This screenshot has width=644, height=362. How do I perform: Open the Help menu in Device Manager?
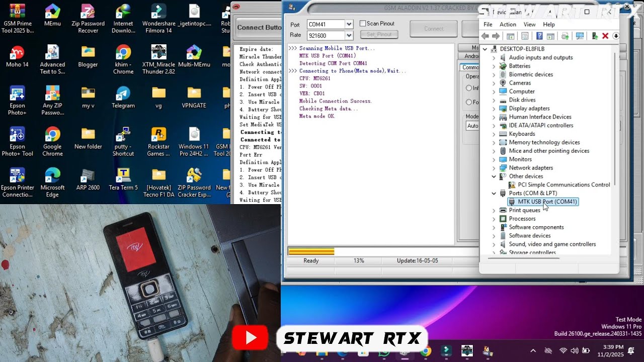coord(549,25)
